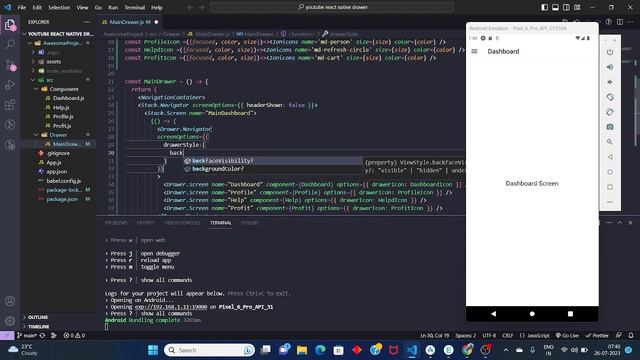
Task: Open the Source Control view
Action: pyautogui.click(x=10, y=64)
